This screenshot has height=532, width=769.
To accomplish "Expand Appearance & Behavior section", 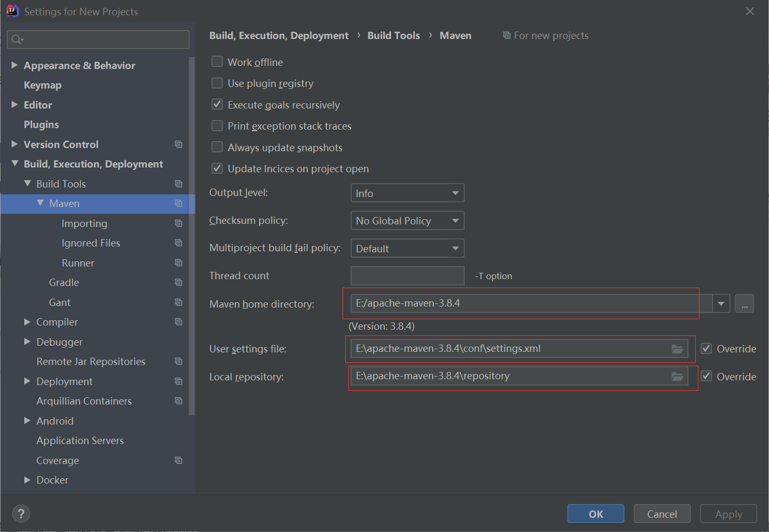I will (15, 65).
